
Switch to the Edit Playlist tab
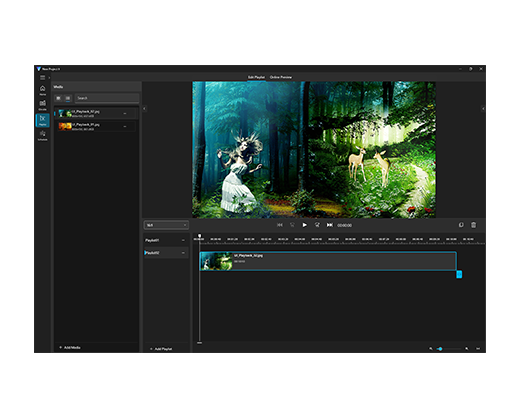256,77
